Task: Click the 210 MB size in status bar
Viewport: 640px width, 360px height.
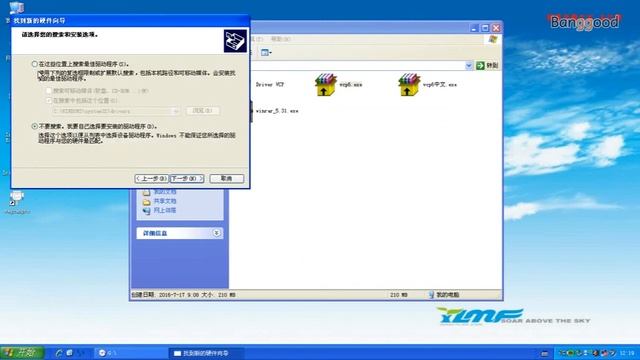Action: click(x=399, y=295)
